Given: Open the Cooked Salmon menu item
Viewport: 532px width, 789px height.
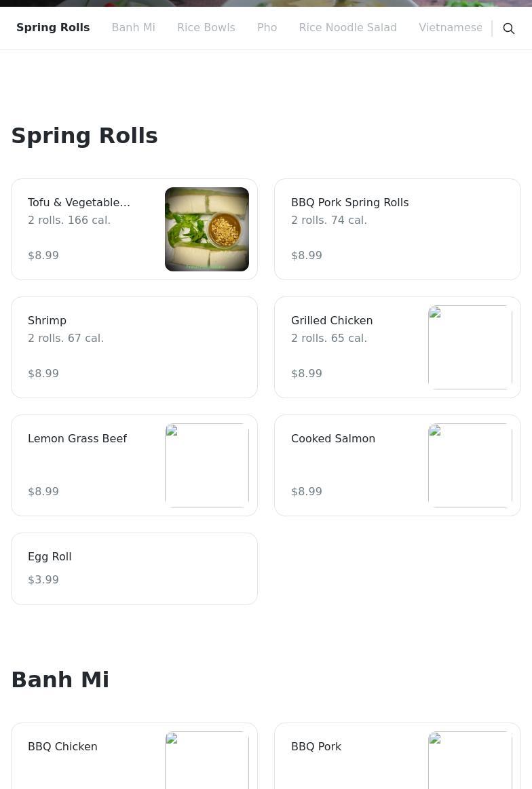Looking at the screenshot, I should [333, 438].
